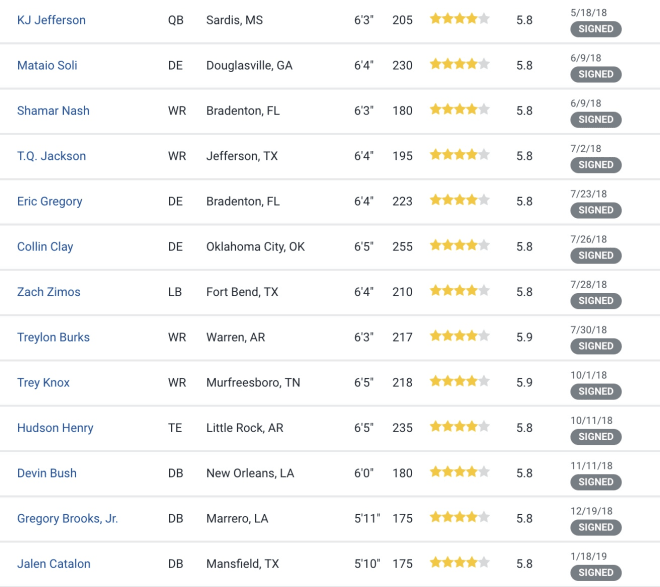Viewport: 660px width, 587px height.
Task: Click SIGNED badge for KJ Jefferson
Action: [x=596, y=29]
